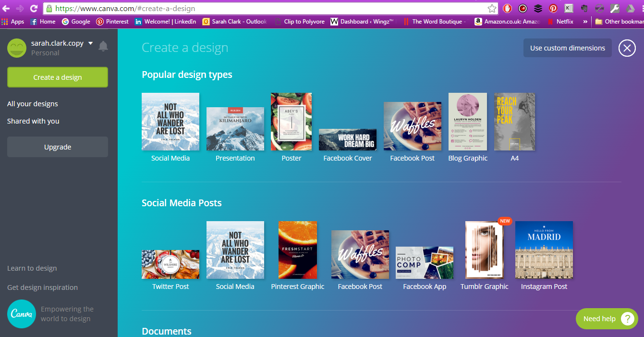The image size is (644, 337).
Task: Choose the Facebook App thumbnail
Action: point(425,262)
